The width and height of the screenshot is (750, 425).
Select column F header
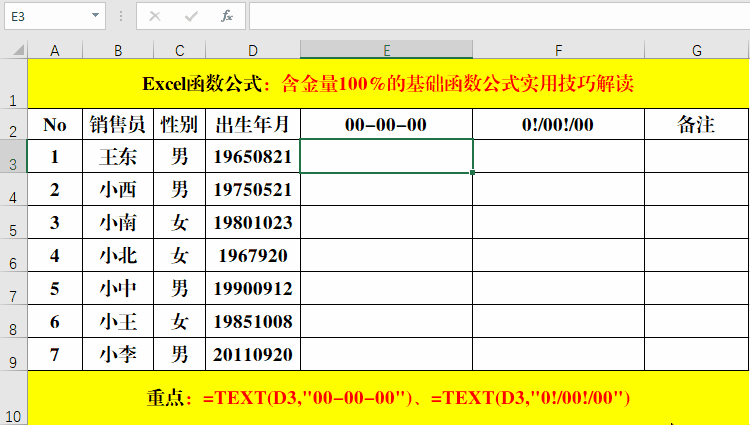click(558, 50)
